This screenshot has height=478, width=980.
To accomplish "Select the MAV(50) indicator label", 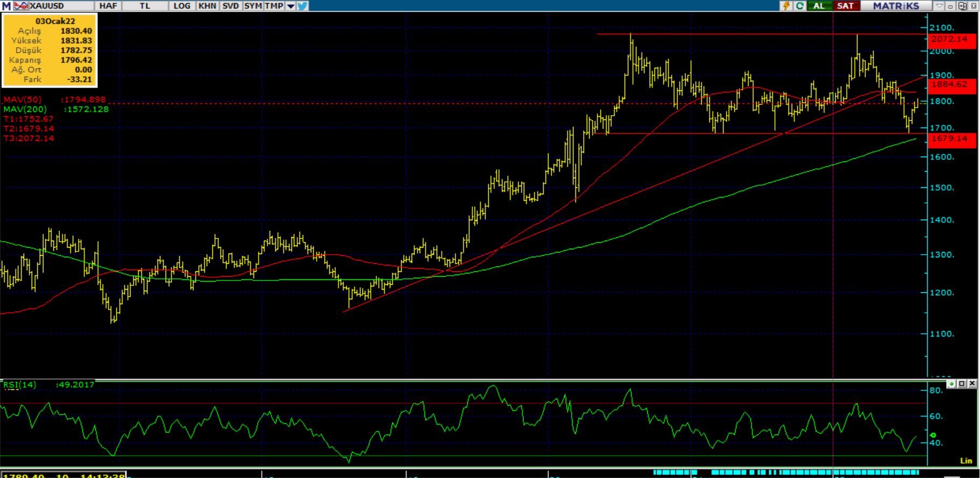I will pyautogui.click(x=22, y=100).
